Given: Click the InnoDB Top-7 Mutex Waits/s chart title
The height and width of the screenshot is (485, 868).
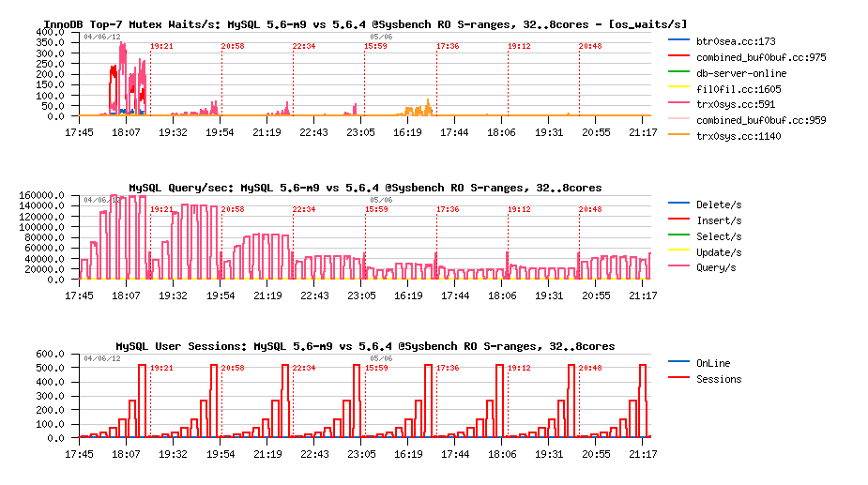Looking at the screenshot, I should (365, 24).
